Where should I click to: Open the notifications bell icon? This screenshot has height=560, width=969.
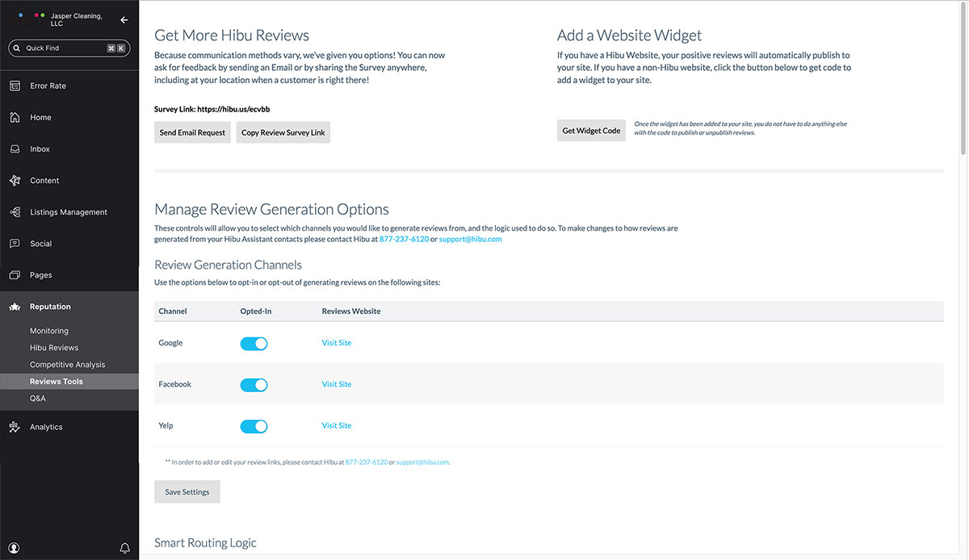pyautogui.click(x=124, y=548)
